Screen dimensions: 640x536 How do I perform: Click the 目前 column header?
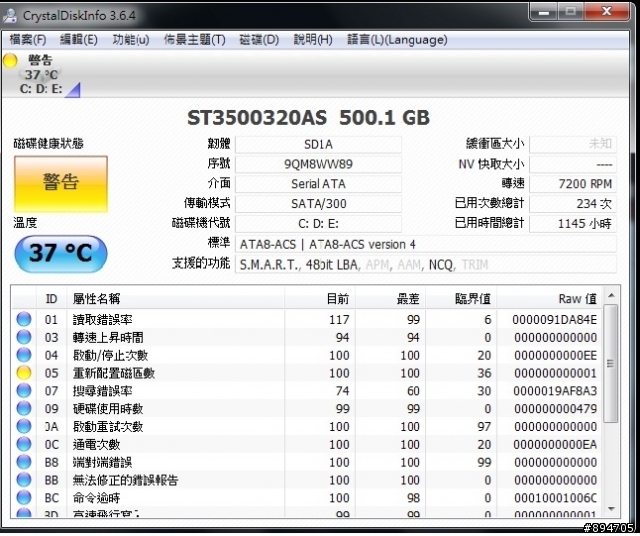[320, 299]
